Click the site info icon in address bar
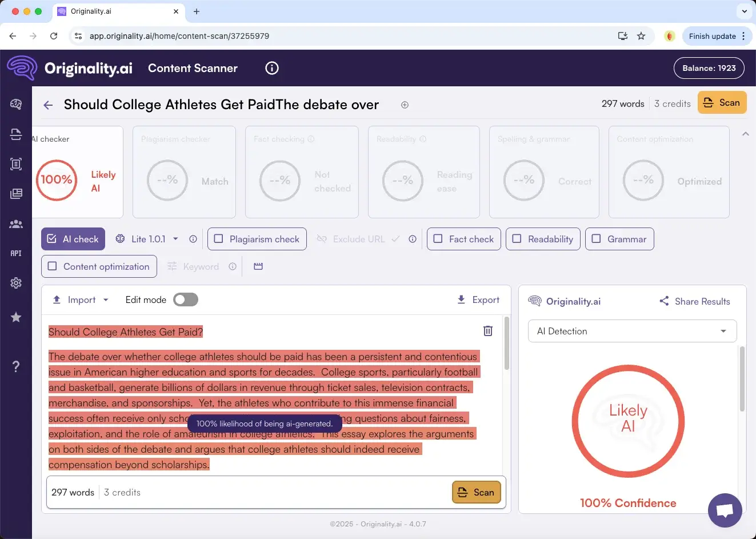Screen dimensions: 756x539 78,36
